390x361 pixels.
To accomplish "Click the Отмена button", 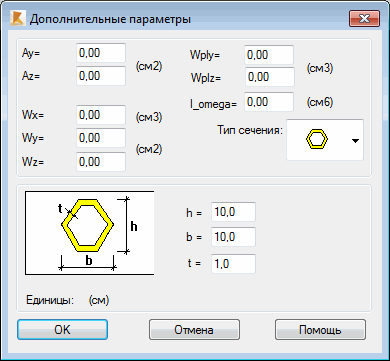I will [194, 330].
